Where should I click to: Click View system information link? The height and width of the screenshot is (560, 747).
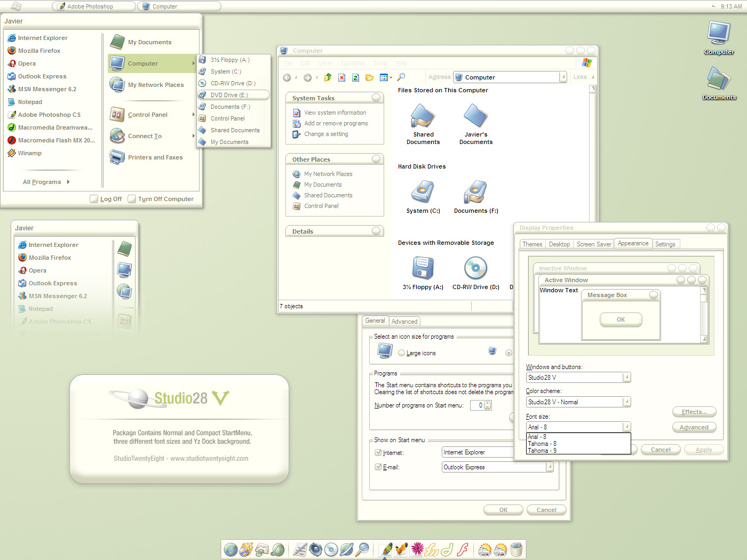click(335, 113)
